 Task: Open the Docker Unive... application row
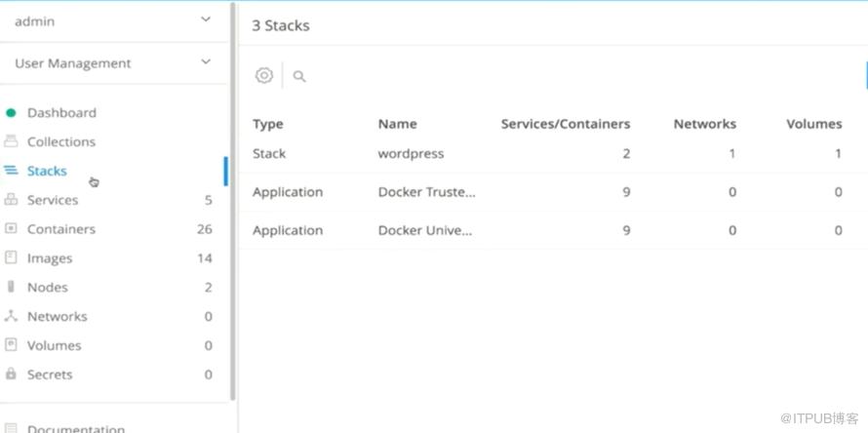coord(552,230)
